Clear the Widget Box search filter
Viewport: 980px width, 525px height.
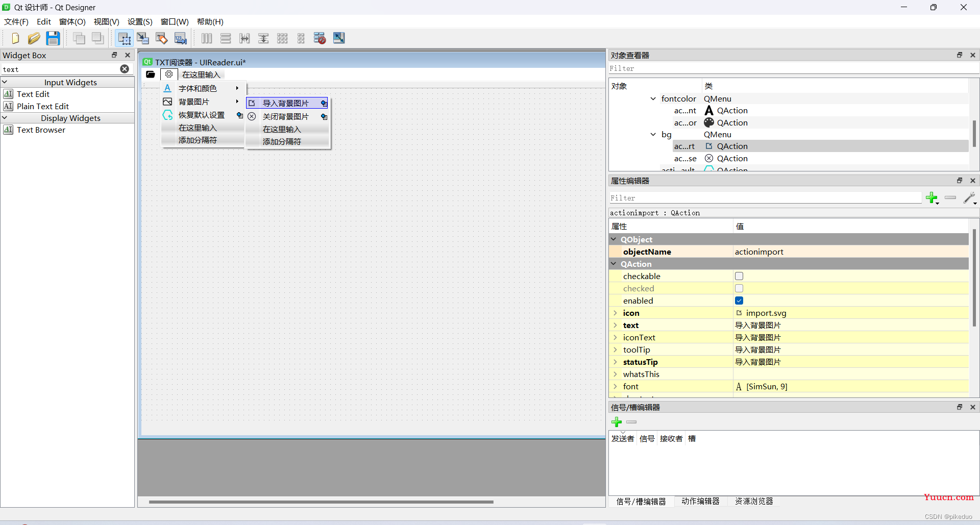(125, 69)
